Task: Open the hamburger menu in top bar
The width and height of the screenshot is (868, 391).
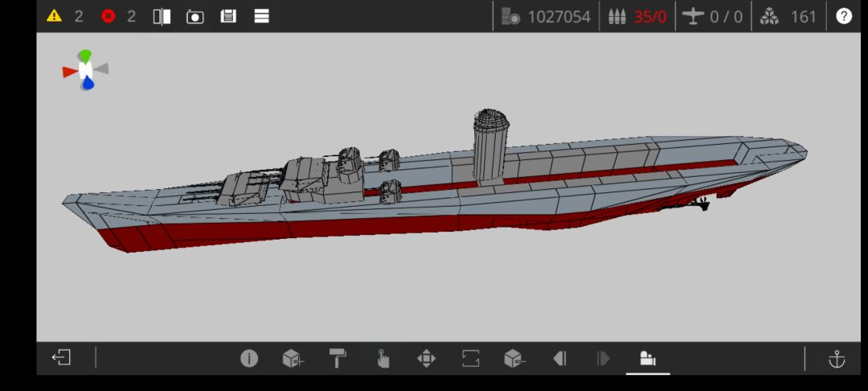Action: (x=261, y=16)
